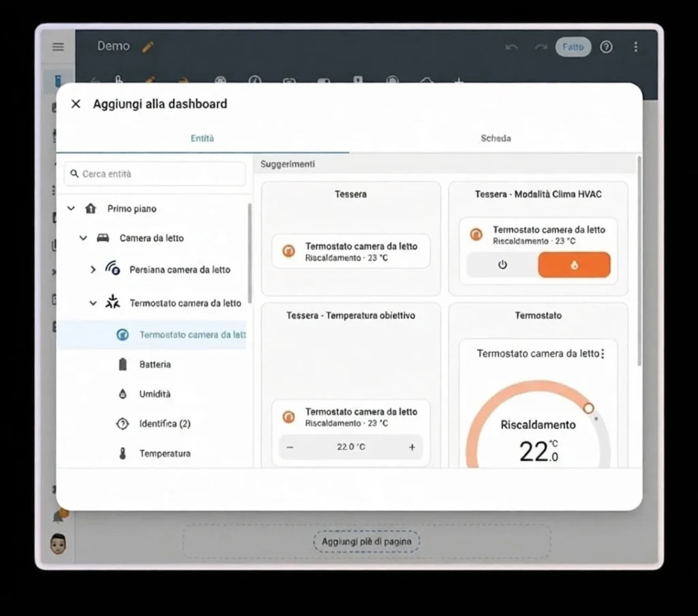Open the header overflow three-dot menu
This screenshot has height=616, width=698.
pos(636,47)
